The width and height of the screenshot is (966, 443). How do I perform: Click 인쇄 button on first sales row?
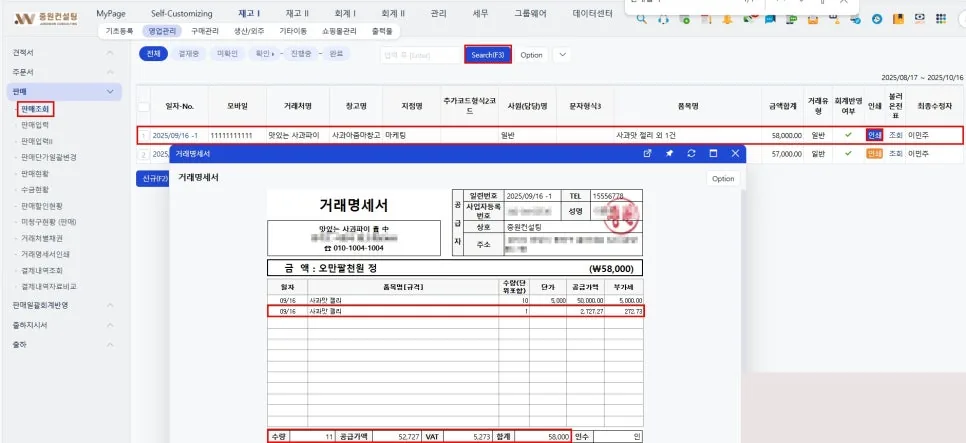pyautogui.click(x=874, y=136)
